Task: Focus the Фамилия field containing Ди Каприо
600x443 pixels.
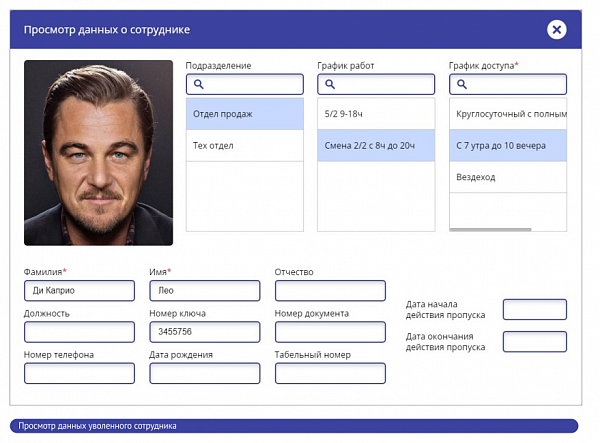Action: (x=80, y=291)
